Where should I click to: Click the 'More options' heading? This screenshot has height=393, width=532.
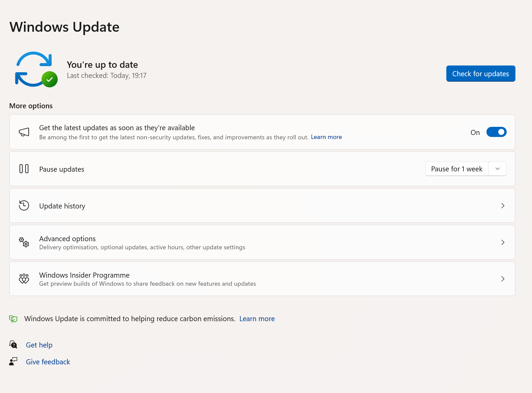[x=31, y=106]
